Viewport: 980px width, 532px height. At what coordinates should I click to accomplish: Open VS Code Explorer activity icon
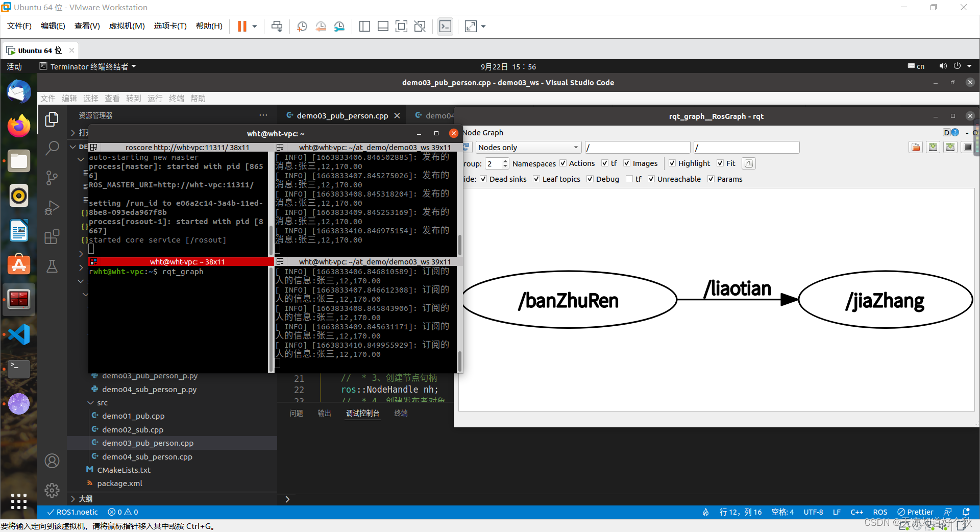[52, 119]
